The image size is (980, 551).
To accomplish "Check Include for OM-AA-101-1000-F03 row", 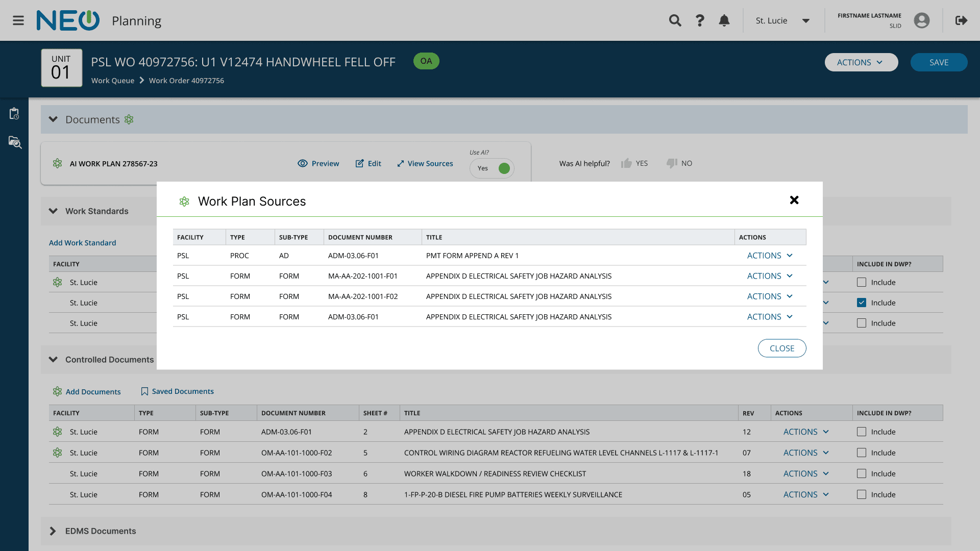I will [x=862, y=473].
